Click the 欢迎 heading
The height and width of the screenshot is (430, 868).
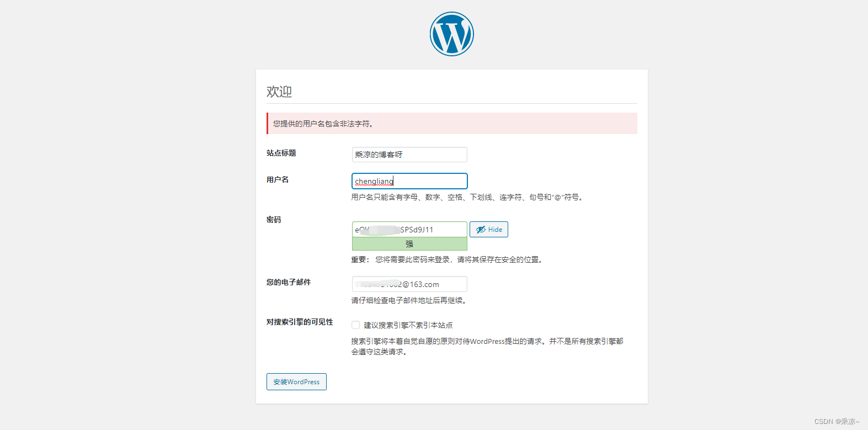pyautogui.click(x=279, y=92)
